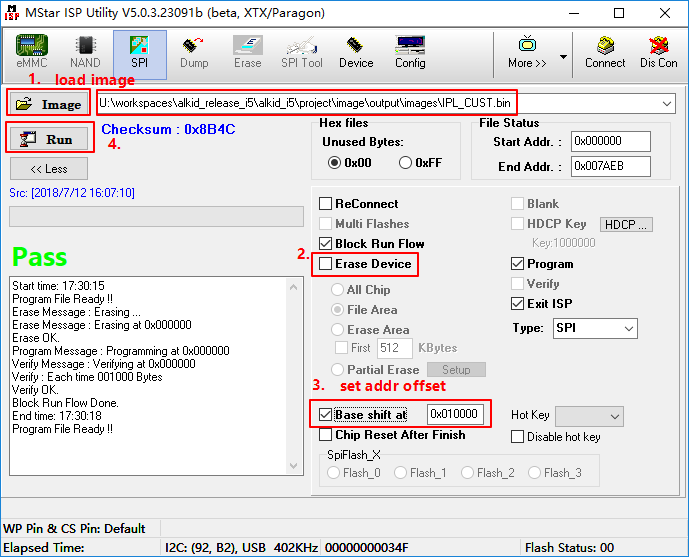Enable the Erase Device checkbox

click(x=326, y=264)
